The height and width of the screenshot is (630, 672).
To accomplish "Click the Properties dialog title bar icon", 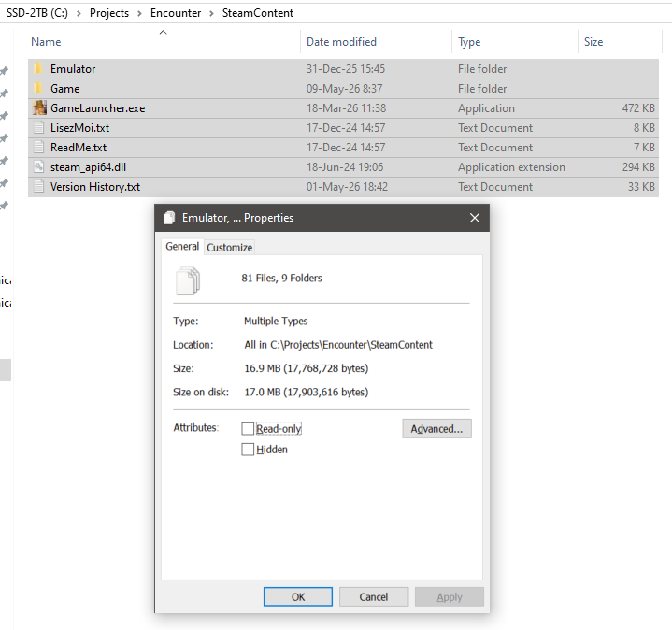I will pyautogui.click(x=170, y=218).
